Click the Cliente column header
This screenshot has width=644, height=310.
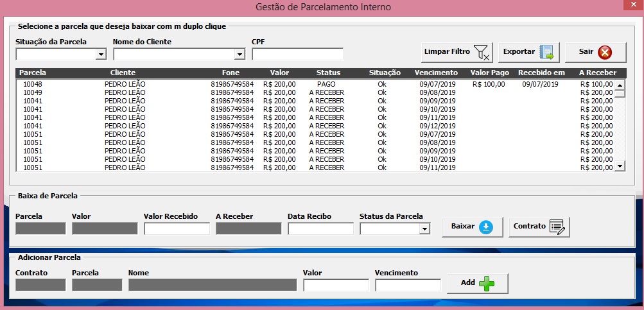tap(123, 73)
